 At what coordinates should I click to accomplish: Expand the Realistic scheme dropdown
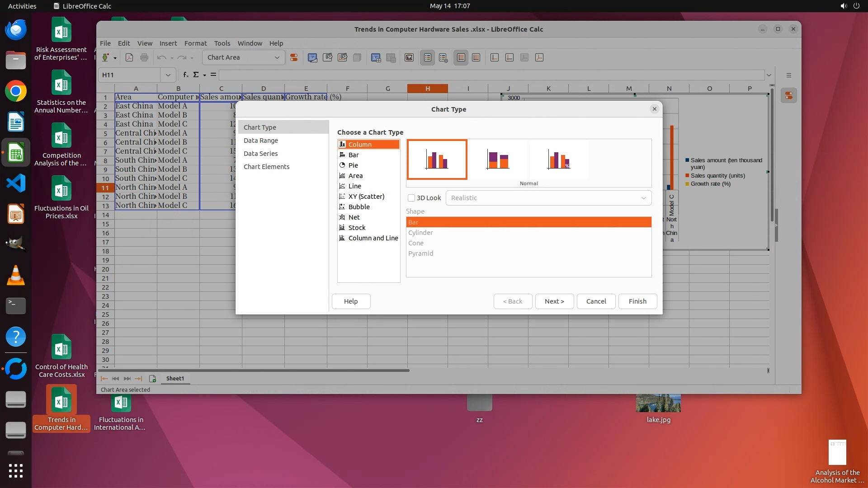[x=643, y=198]
